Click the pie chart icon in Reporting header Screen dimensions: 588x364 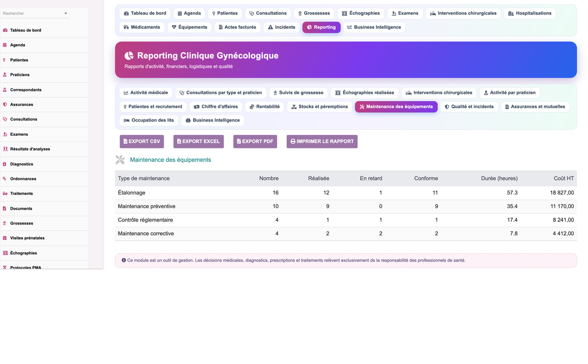pyautogui.click(x=129, y=56)
